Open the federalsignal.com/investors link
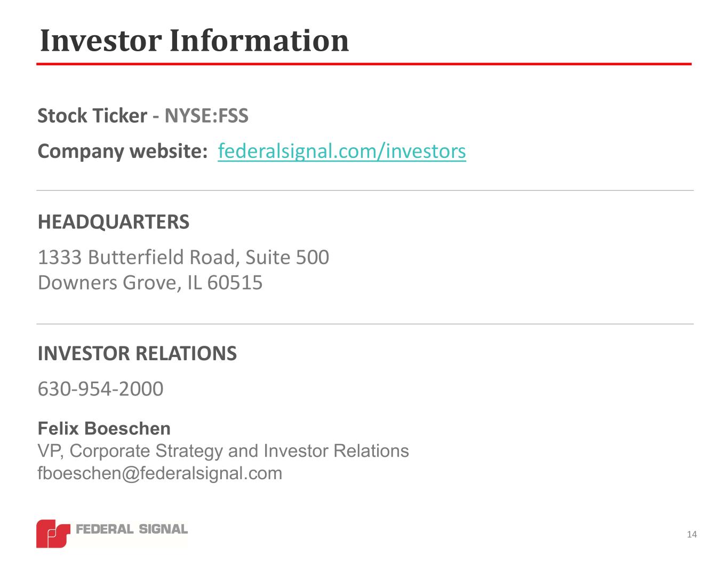The image size is (728, 563). pos(342,152)
